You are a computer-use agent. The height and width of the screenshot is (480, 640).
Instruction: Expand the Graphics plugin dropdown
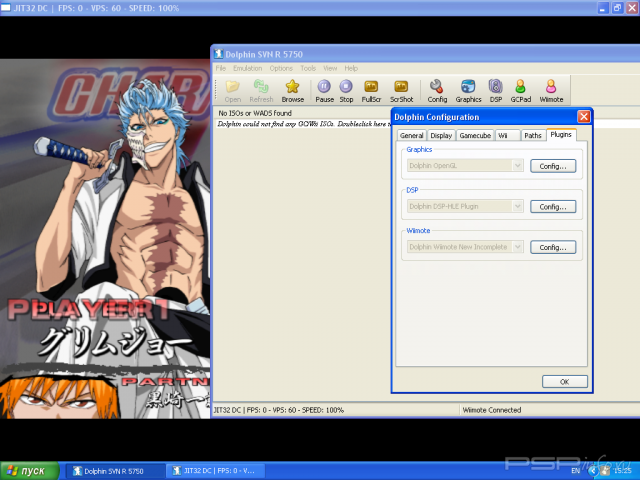click(x=517, y=165)
